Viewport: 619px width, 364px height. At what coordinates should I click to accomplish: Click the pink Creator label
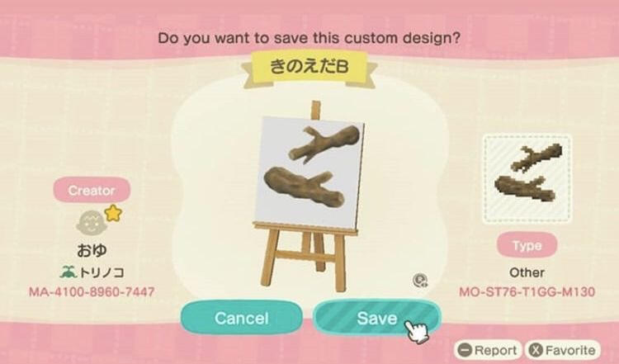pos(92,191)
